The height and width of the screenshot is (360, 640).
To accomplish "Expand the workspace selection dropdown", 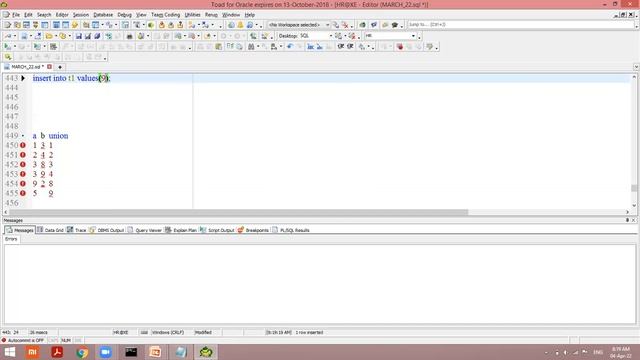I will point(327,25).
